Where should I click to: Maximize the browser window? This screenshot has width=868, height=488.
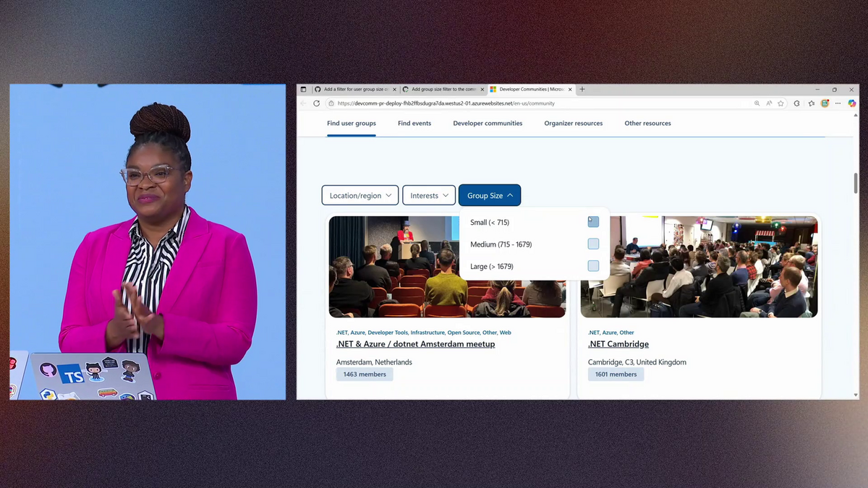tap(834, 90)
